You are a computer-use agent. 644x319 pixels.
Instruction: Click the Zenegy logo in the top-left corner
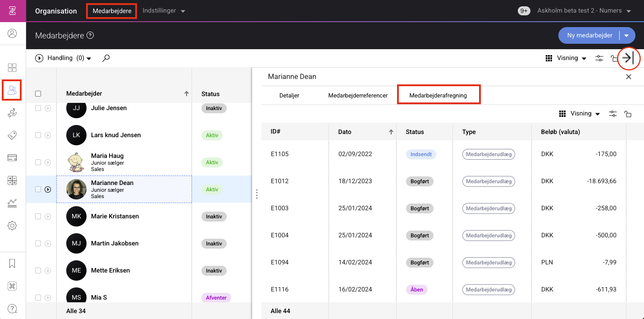coord(13,11)
